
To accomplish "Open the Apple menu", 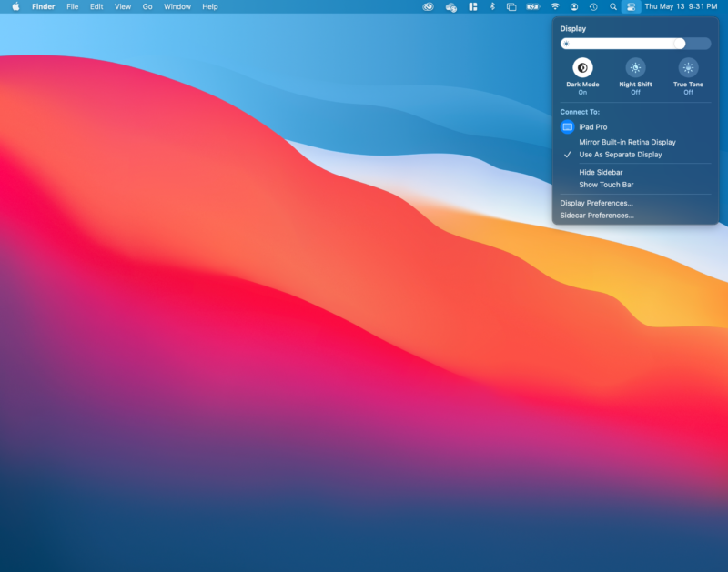I will (15, 6).
